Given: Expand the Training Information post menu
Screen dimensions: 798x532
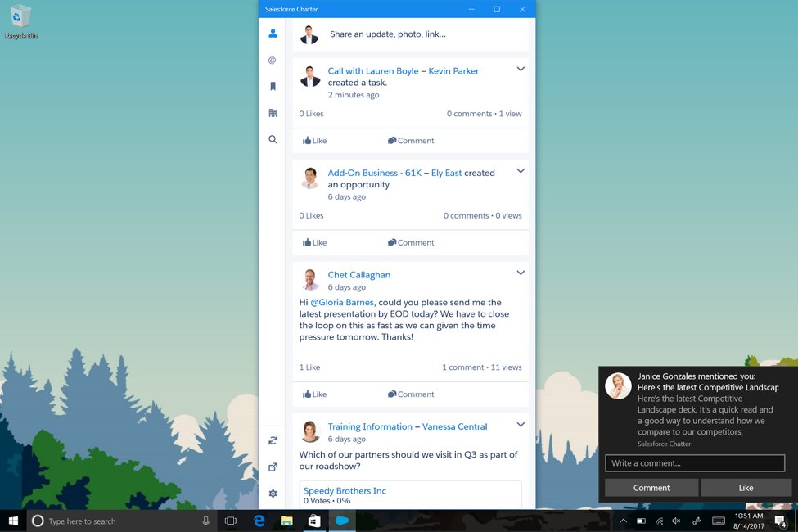Looking at the screenshot, I should [x=521, y=424].
